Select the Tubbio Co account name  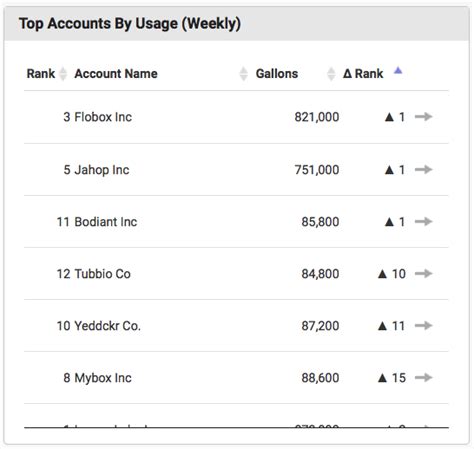(102, 274)
